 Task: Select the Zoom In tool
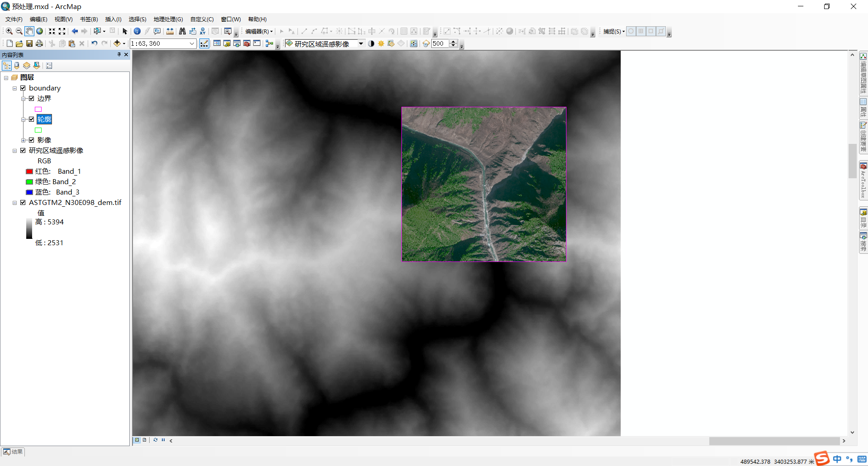tap(9, 31)
